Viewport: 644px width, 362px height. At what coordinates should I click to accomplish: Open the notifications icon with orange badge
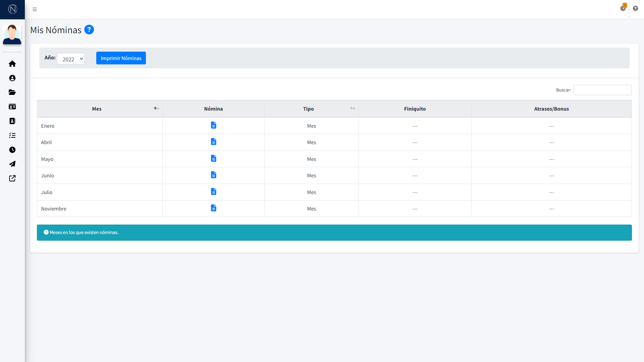[x=623, y=8]
